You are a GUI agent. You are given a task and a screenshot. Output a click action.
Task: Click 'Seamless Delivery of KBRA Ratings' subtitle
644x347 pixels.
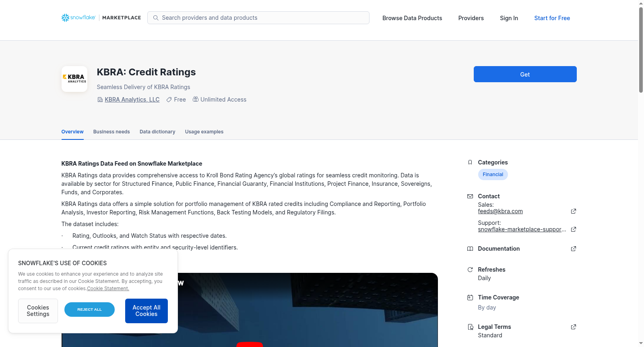tap(143, 87)
